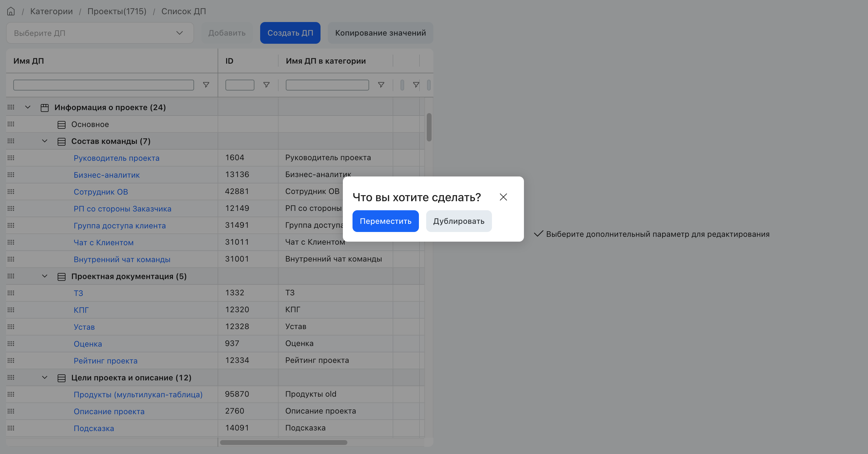Viewport: 868px width, 454px height.
Task: Open Сотрудник ОВ link
Action: click(x=101, y=192)
